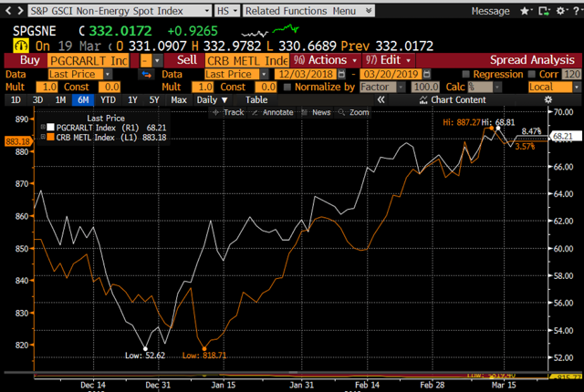The height and width of the screenshot is (392, 584).
Task: Switch to Table view
Action: pos(256,99)
